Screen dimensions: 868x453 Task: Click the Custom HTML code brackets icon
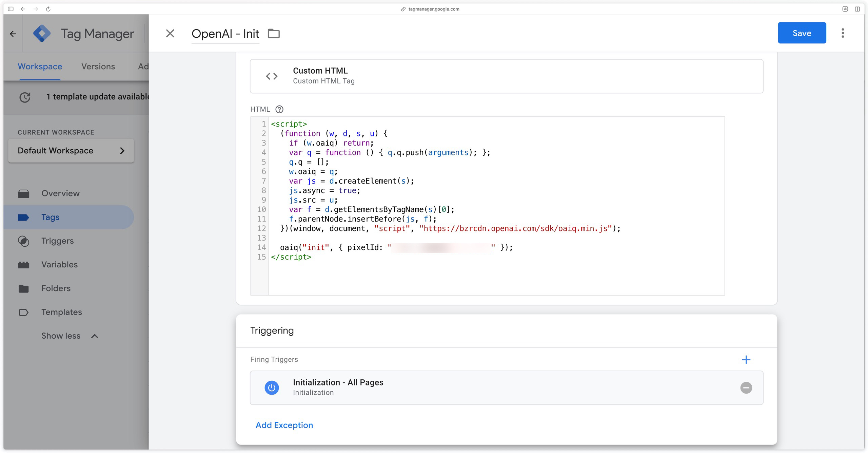tap(272, 76)
